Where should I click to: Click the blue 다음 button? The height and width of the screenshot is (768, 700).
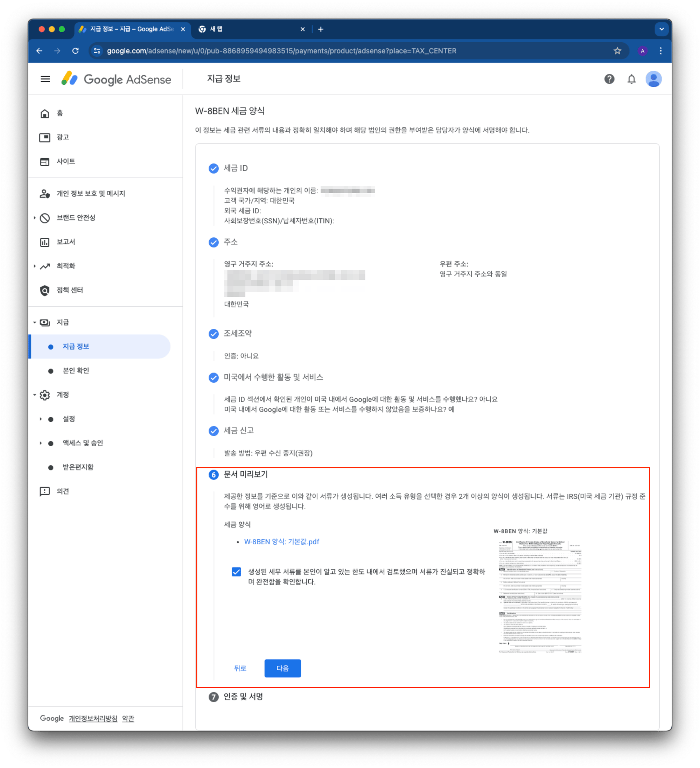[282, 668]
